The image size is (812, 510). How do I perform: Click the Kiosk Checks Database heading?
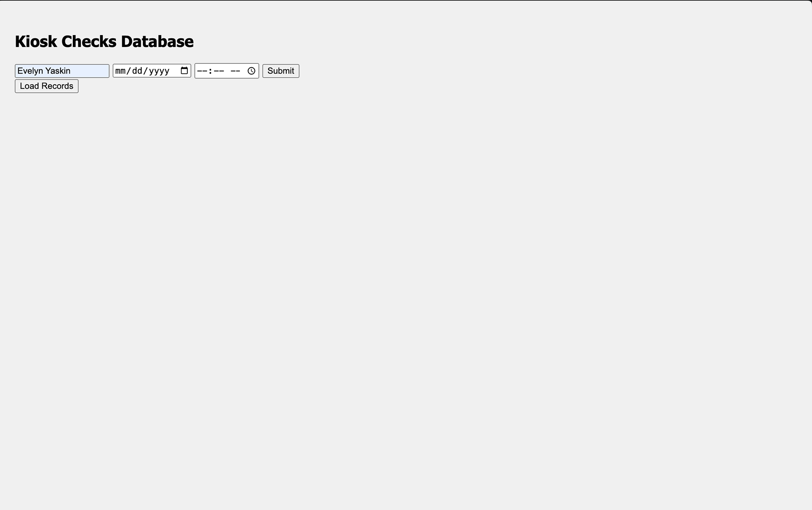click(x=104, y=41)
